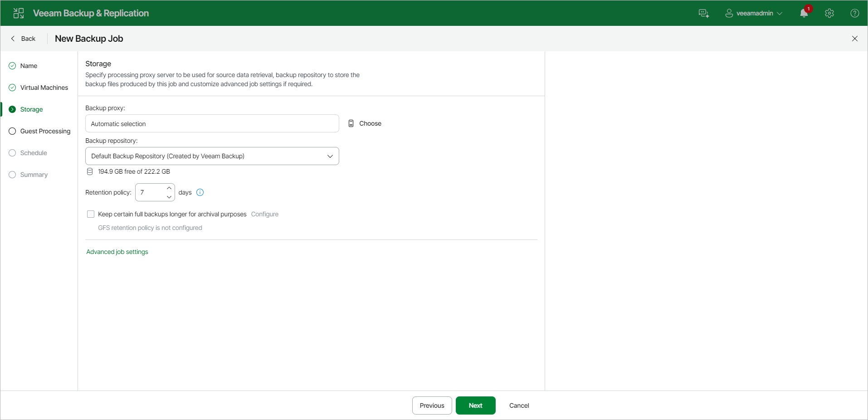Screen dimensions: 868x420
Task: Open the veeamadmin account dropdown
Action: 754,13
